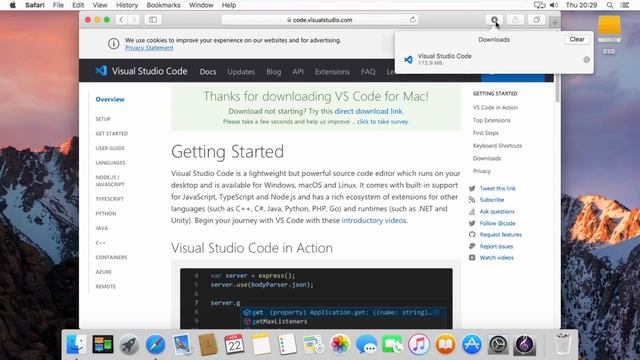Expand the PYTHON sidebar section
The image size is (640, 360).
(106, 213)
